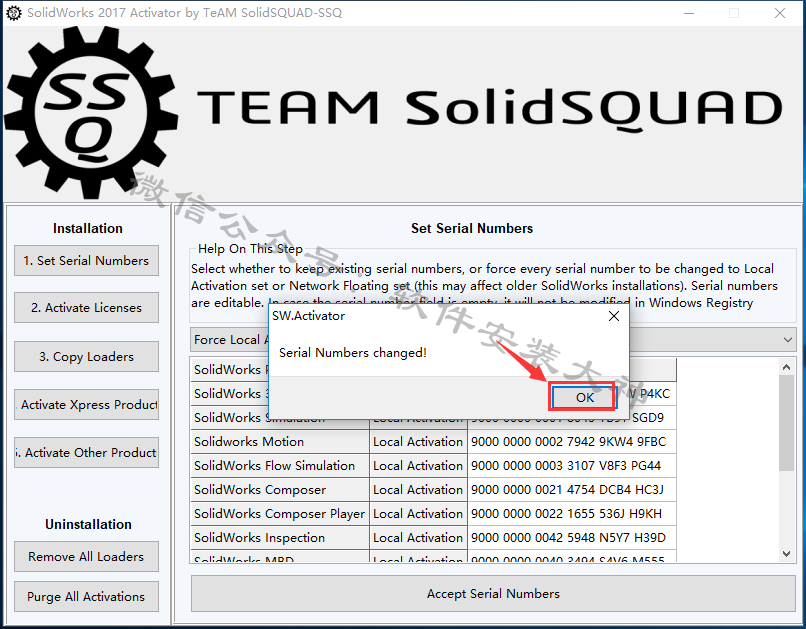Click the Local Activation cell for Solidworks Motion
This screenshot has height=629, width=806.
[x=418, y=441]
